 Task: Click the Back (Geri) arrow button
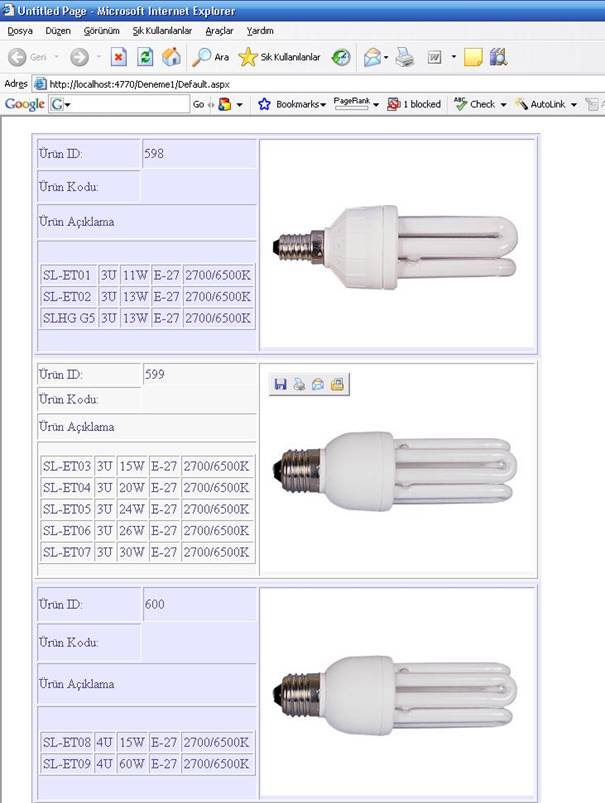pos(17,57)
